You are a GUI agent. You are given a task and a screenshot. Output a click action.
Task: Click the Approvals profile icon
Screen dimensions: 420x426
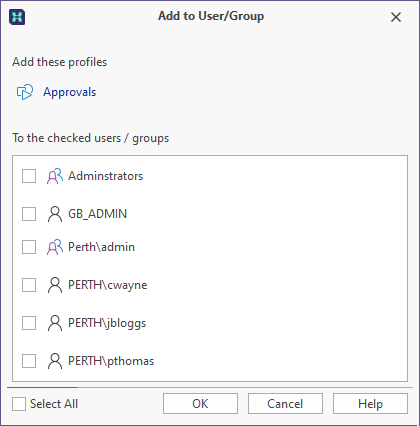click(25, 92)
